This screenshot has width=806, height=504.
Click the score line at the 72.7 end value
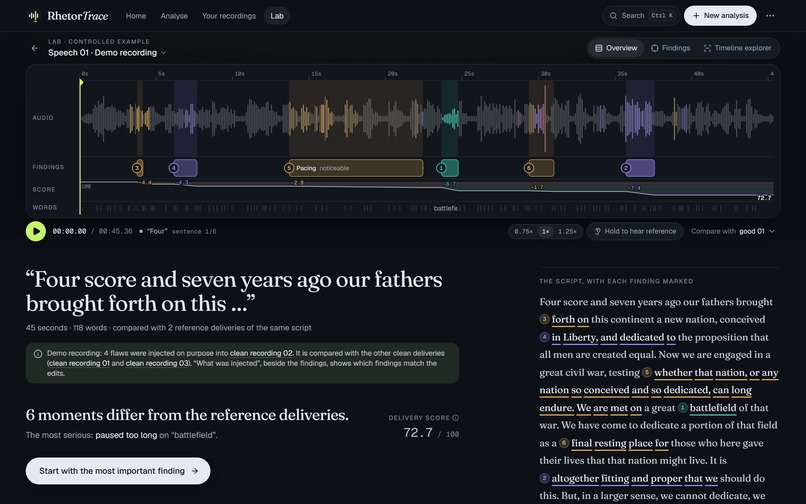pyautogui.click(x=764, y=197)
